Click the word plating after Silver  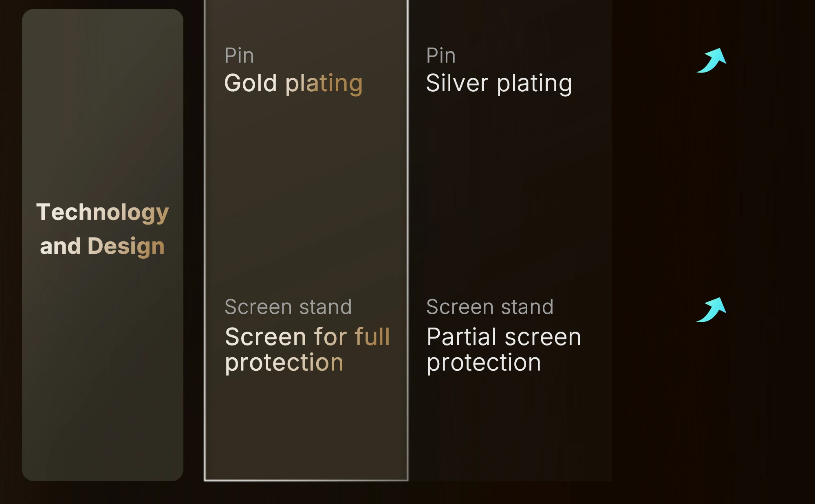534,84
